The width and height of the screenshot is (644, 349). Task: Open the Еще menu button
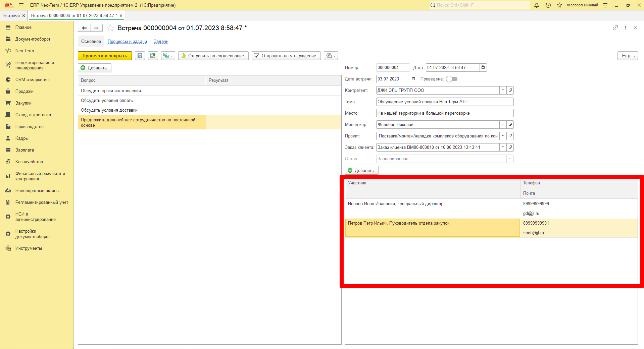[x=628, y=56]
